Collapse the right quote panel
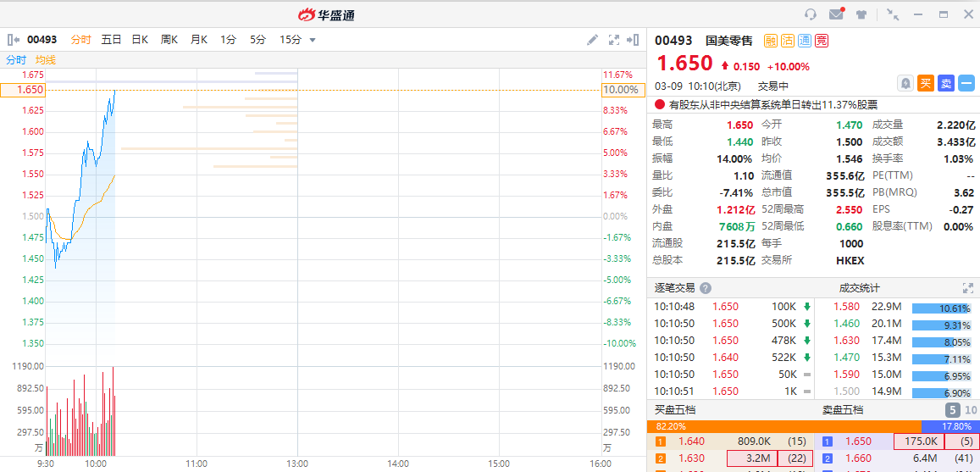The width and height of the screenshot is (980, 472). [634, 40]
